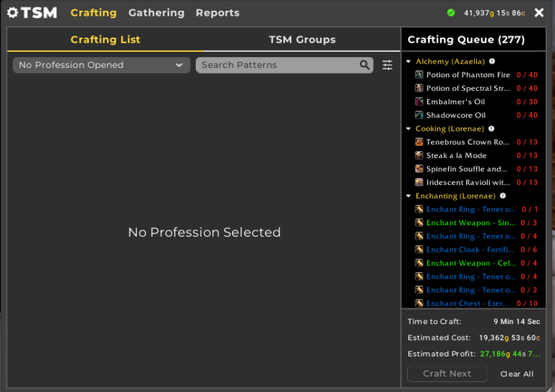
Task: Select Enchant Chest - Eter... row
Action: pyautogui.click(x=473, y=303)
